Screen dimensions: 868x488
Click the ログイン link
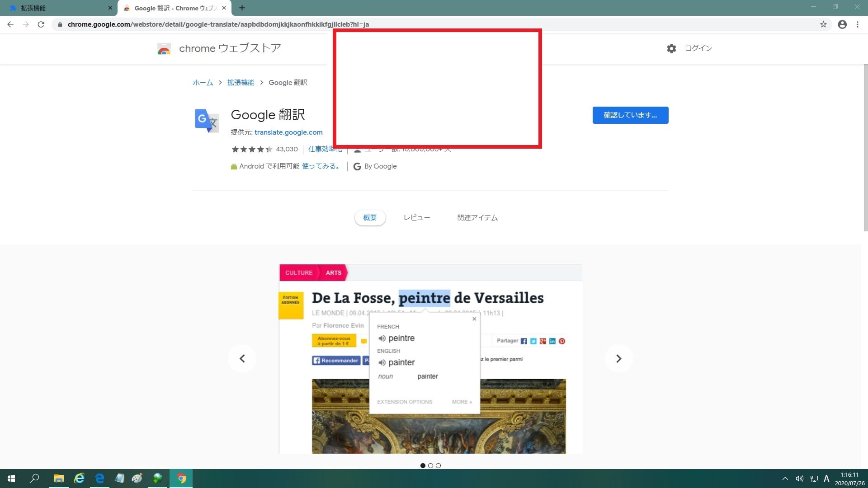click(x=698, y=48)
